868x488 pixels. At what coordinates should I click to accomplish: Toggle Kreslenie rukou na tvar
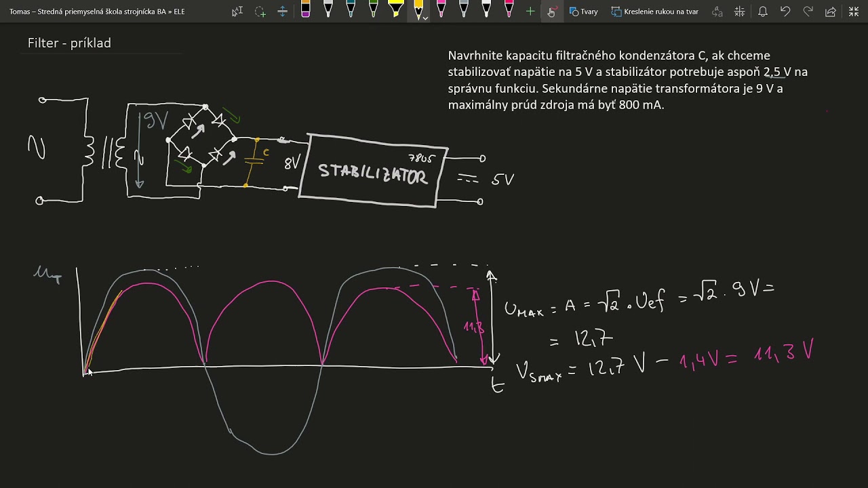pyautogui.click(x=654, y=12)
